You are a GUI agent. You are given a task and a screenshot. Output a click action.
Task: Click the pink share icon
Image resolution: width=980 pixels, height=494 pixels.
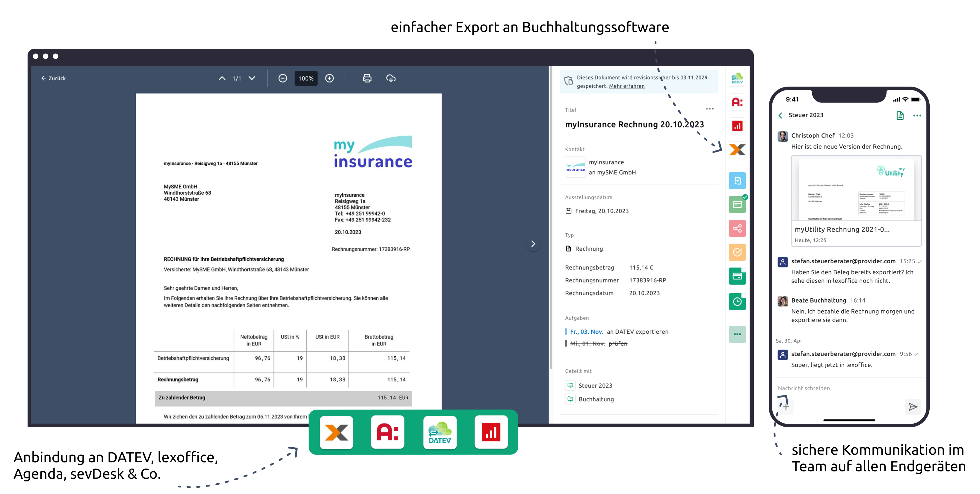coord(737,228)
